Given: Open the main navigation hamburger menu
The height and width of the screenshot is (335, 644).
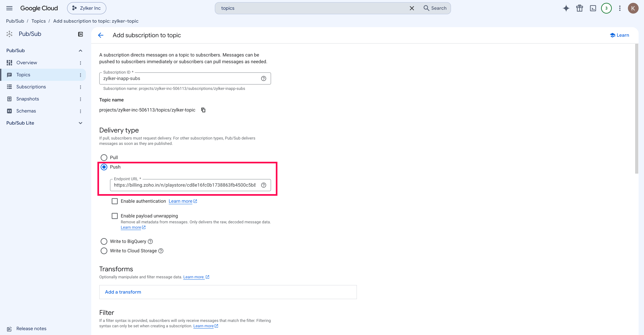Looking at the screenshot, I should pos(9,8).
